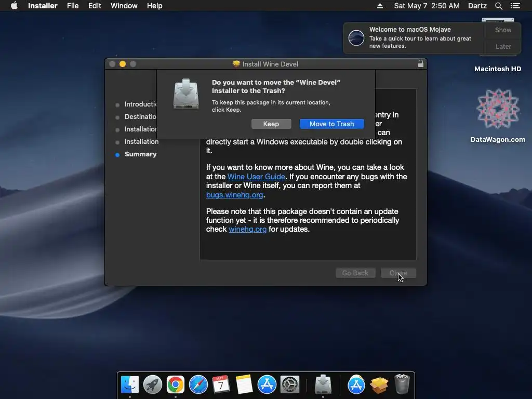The image size is (532, 399).
Task: Open the Wine User Guide link
Action: (256, 177)
